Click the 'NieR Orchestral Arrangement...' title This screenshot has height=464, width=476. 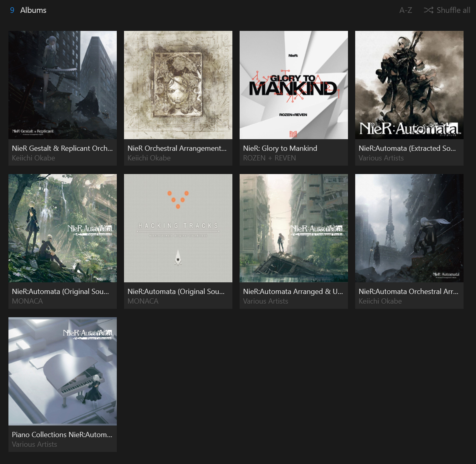tap(177, 148)
